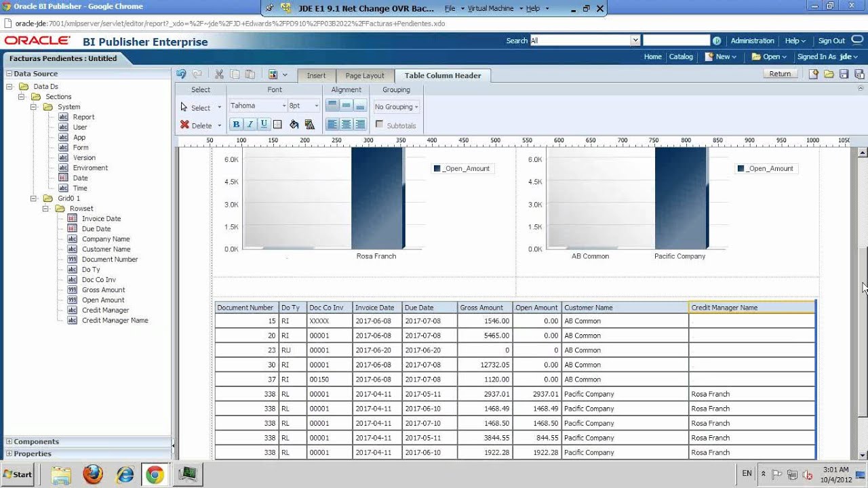Image resolution: width=868 pixels, height=488 pixels.
Task: Open the Catalog link
Action: pos(681,57)
